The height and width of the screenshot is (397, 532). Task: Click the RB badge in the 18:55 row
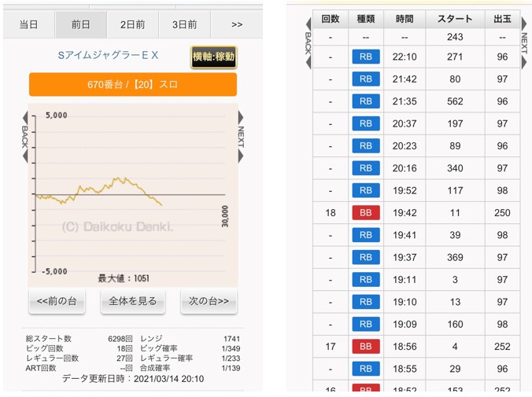[366, 369]
